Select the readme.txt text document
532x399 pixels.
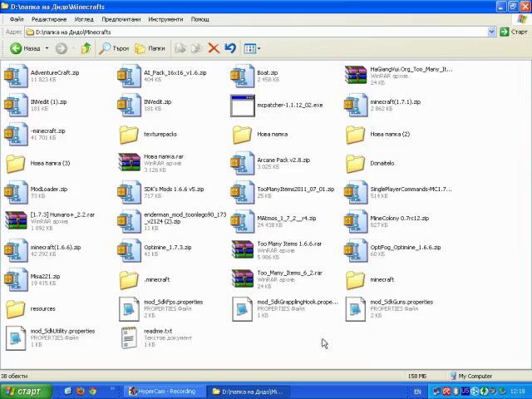tap(129, 337)
